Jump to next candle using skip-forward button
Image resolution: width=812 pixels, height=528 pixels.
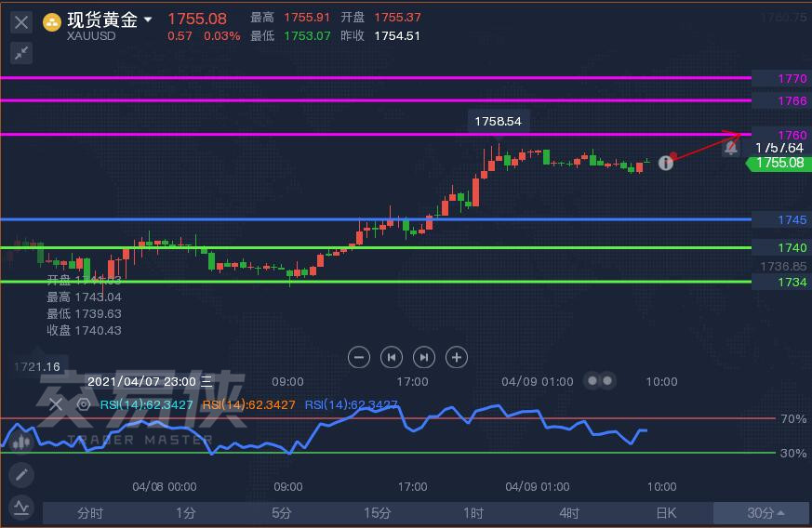pos(423,356)
